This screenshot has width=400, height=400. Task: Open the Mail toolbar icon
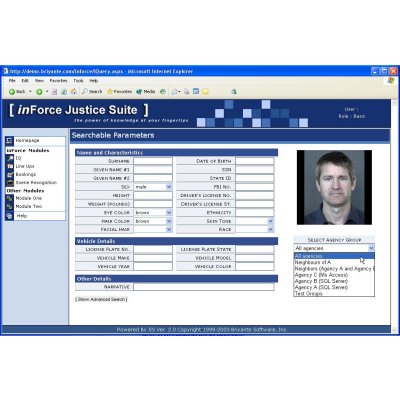(175, 91)
